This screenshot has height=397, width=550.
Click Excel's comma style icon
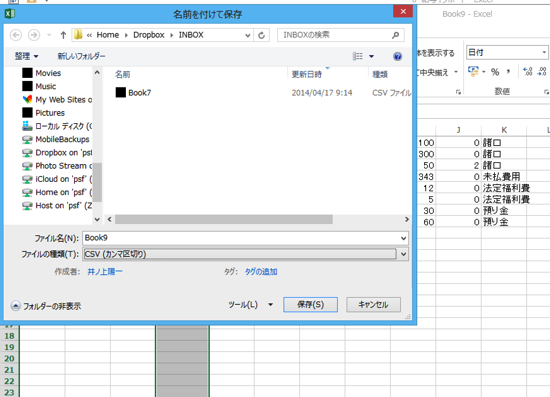[x=508, y=72]
